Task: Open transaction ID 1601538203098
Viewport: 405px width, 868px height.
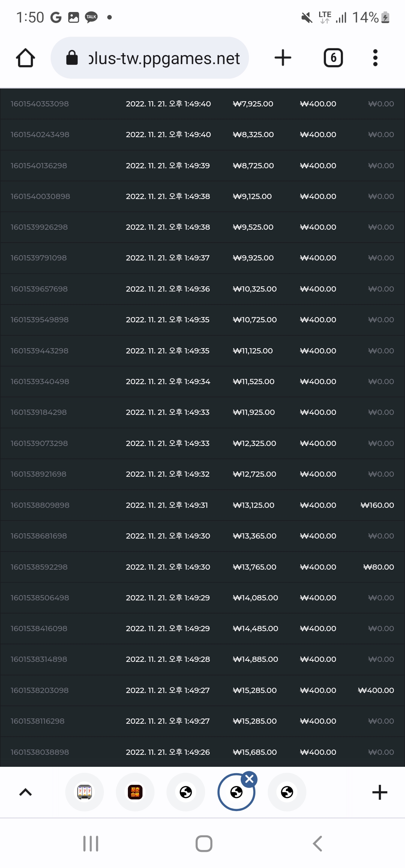Action: tap(39, 690)
